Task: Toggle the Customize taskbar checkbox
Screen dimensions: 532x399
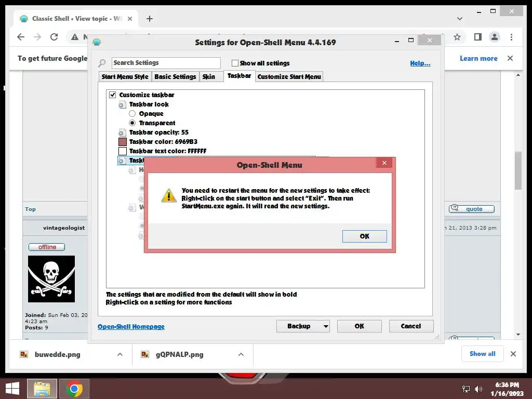Action: click(113, 95)
